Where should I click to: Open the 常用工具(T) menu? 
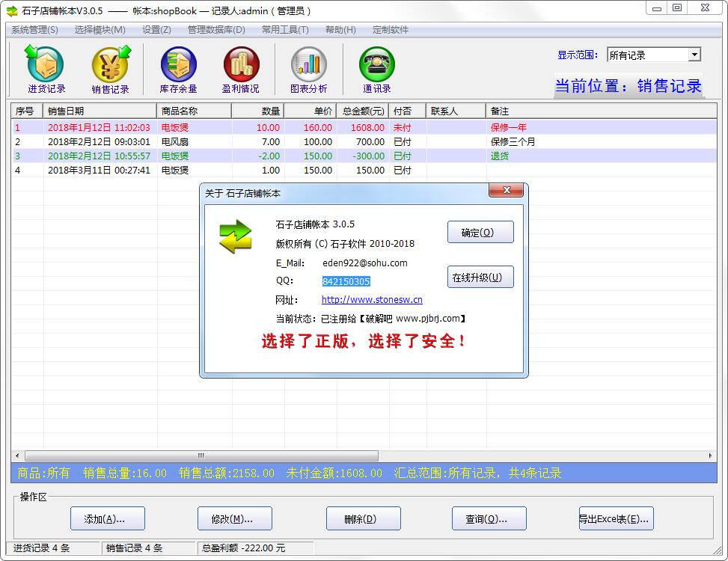click(x=285, y=30)
